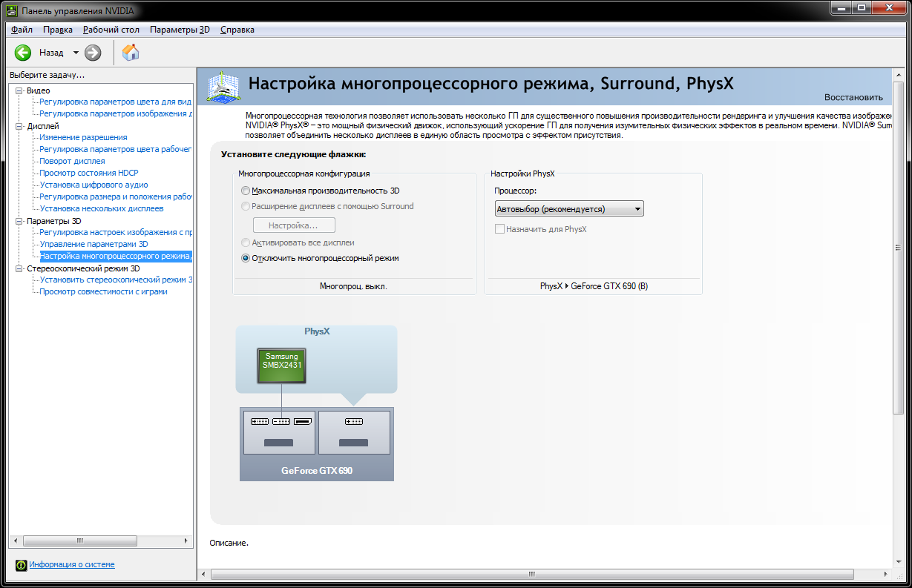Click the DisplayPort connector on GPU A
The width and height of the screenshot is (912, 588).
(302, 421)
